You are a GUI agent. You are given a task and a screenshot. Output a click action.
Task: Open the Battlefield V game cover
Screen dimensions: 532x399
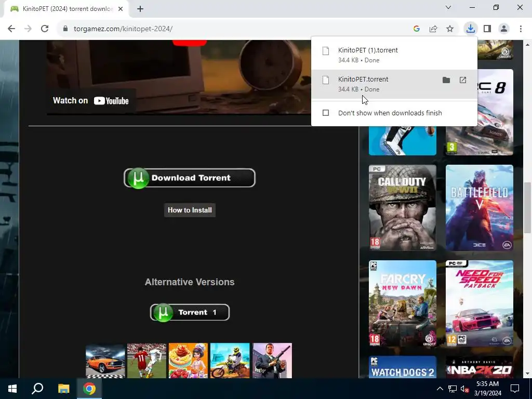coord(479,208)
